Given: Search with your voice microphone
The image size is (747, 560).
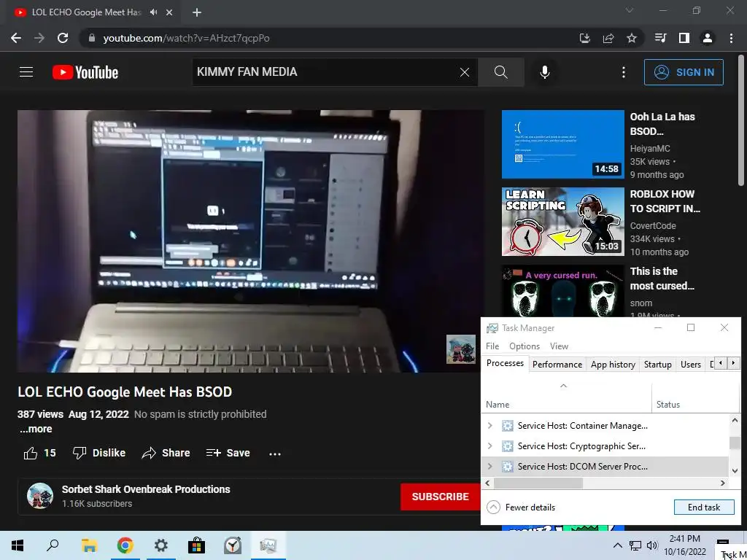Looking at the screenshot, I should point(544,72).
